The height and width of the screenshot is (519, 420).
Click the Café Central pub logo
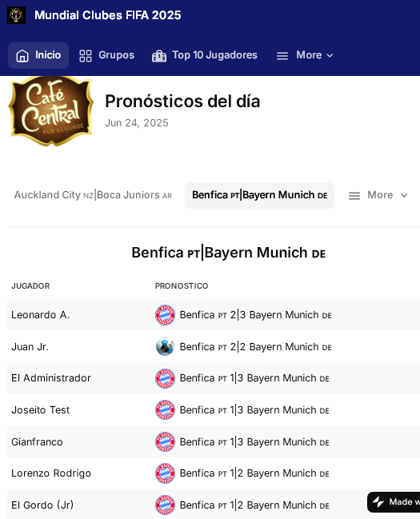point(51,111)
